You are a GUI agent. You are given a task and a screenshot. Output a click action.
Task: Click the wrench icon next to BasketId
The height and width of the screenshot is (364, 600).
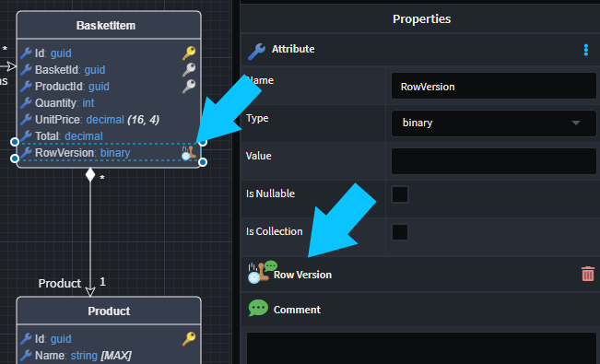26,70
